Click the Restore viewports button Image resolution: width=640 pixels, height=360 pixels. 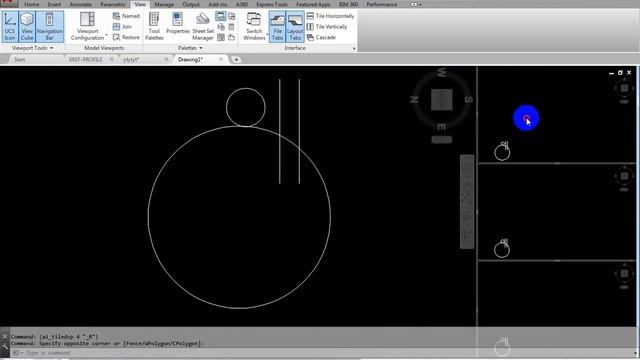tap(126, 37)
